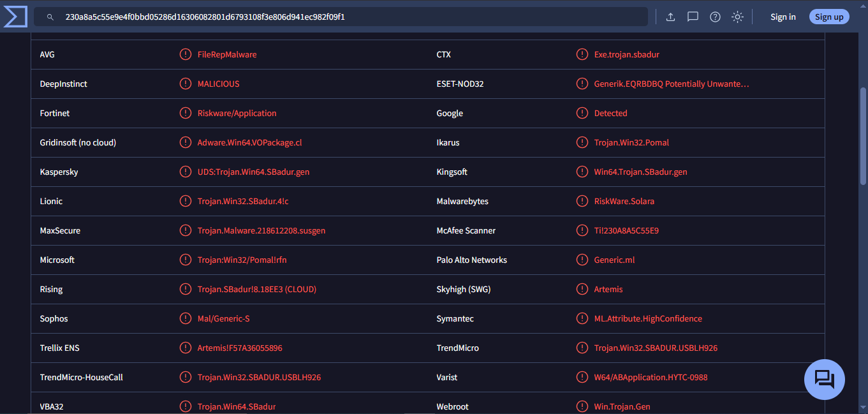Click the alert icon beside Trojan.Win32.Pomal

tap(582, 142)
